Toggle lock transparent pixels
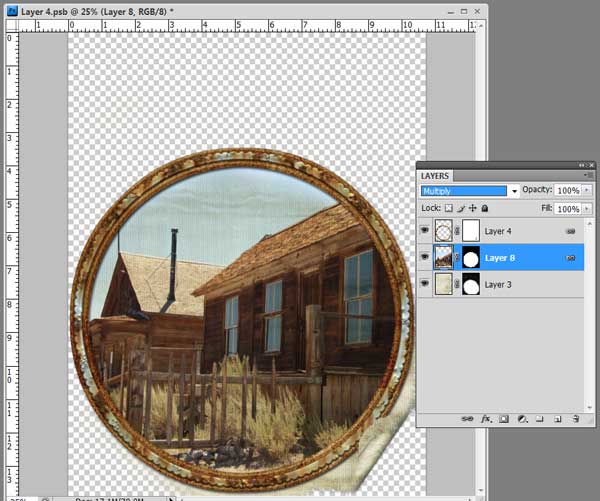The image size is (600, 501). (x=448, y=209)
